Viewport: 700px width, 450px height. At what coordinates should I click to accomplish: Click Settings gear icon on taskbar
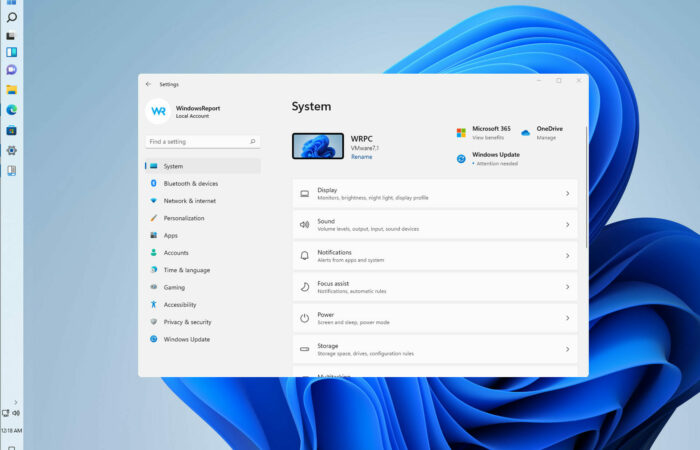(12, 150)
